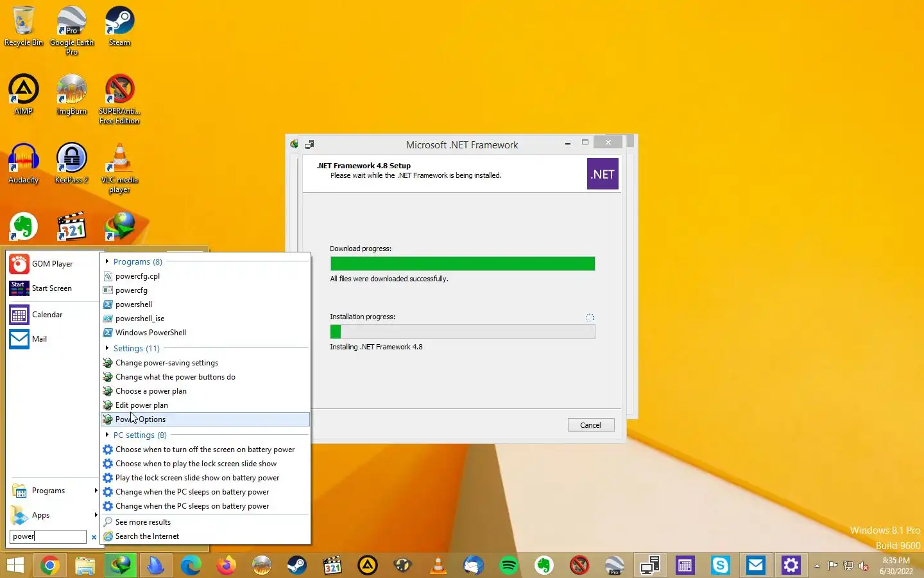
Task: Cancel the .NET Framework installation
Action: pos(591,425)
